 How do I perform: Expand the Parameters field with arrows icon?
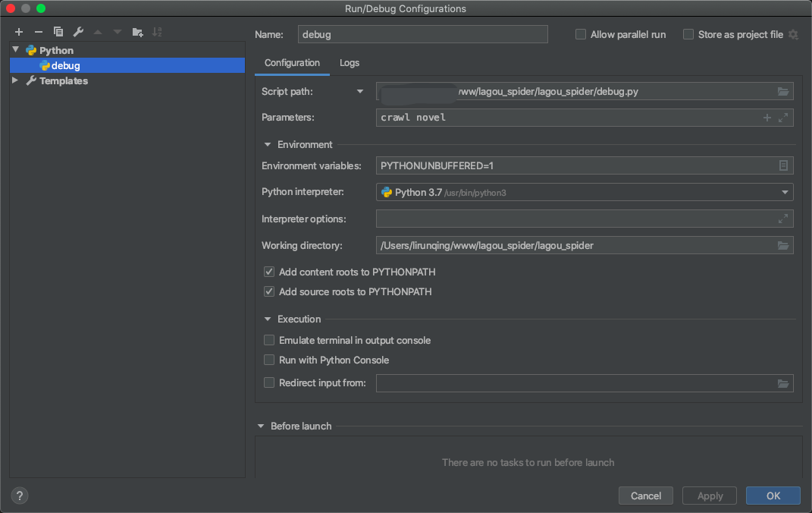(x=784, y=118)
